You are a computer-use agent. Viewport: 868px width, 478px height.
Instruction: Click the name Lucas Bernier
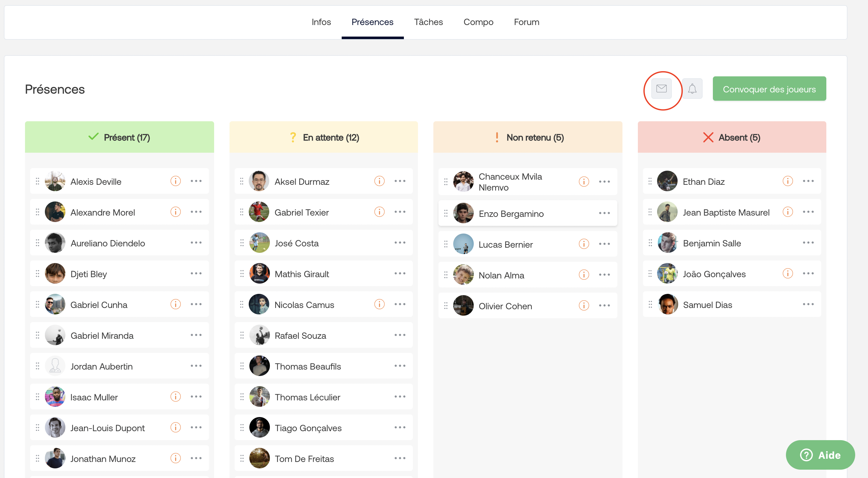(506, 244)
